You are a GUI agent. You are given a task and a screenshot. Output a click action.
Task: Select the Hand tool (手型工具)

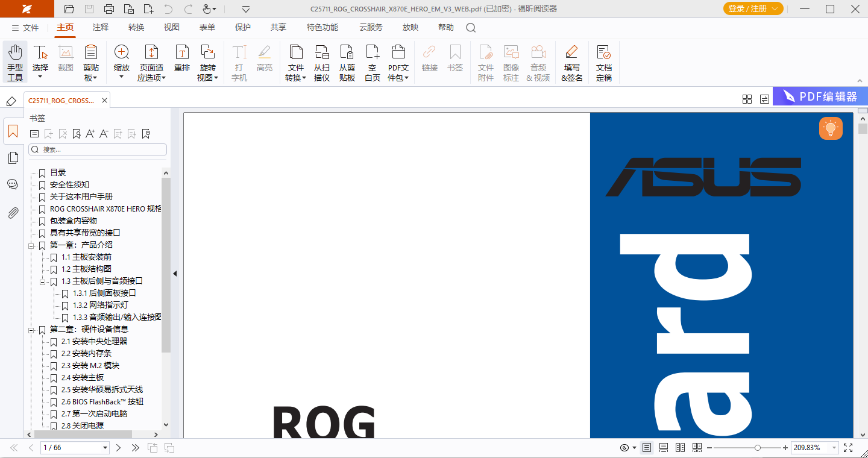point(15,62)
